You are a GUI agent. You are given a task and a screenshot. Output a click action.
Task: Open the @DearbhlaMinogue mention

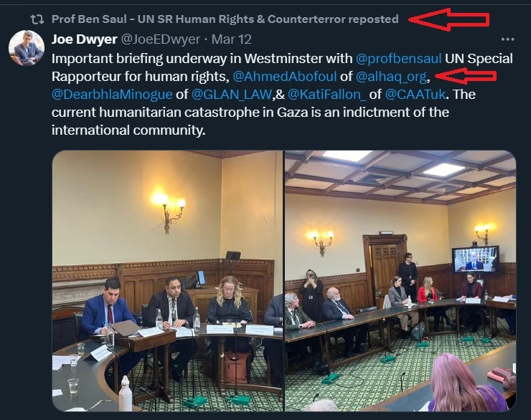(112, 94)
